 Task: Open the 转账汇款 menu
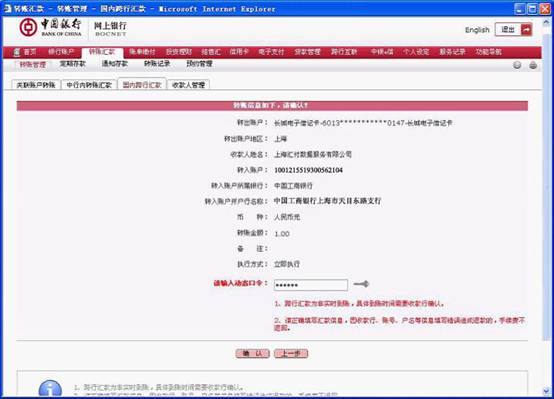[102, 52]
